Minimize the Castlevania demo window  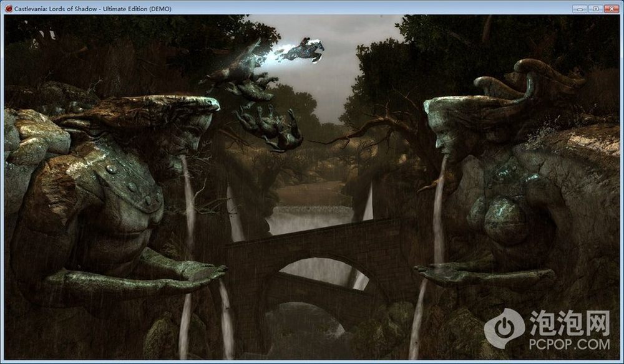[580, 8]
